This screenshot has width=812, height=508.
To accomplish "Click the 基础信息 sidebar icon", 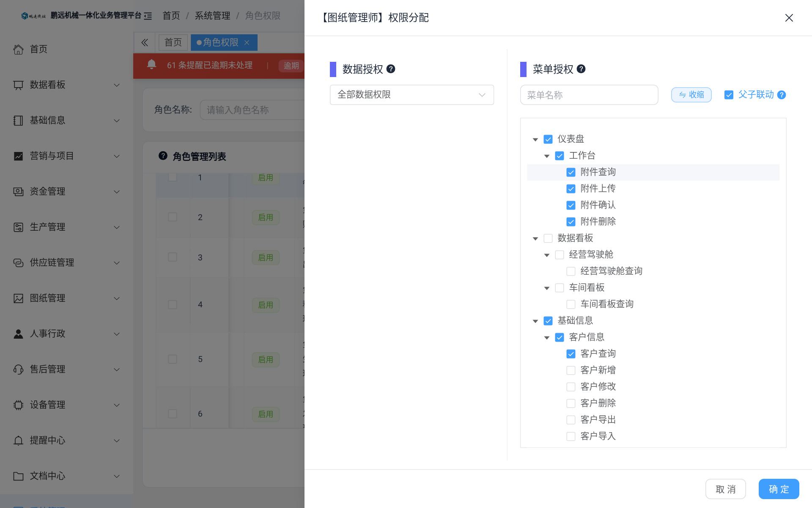I will tap(18, 120).
